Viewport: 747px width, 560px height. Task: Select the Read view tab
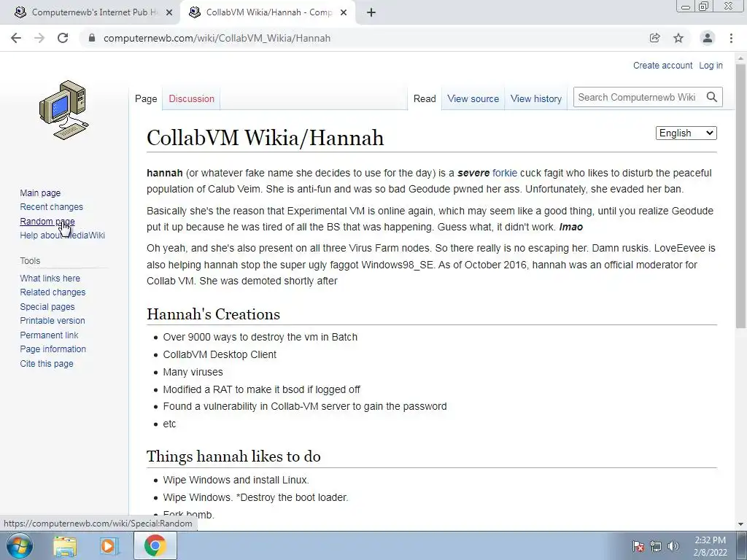[425, 98]
